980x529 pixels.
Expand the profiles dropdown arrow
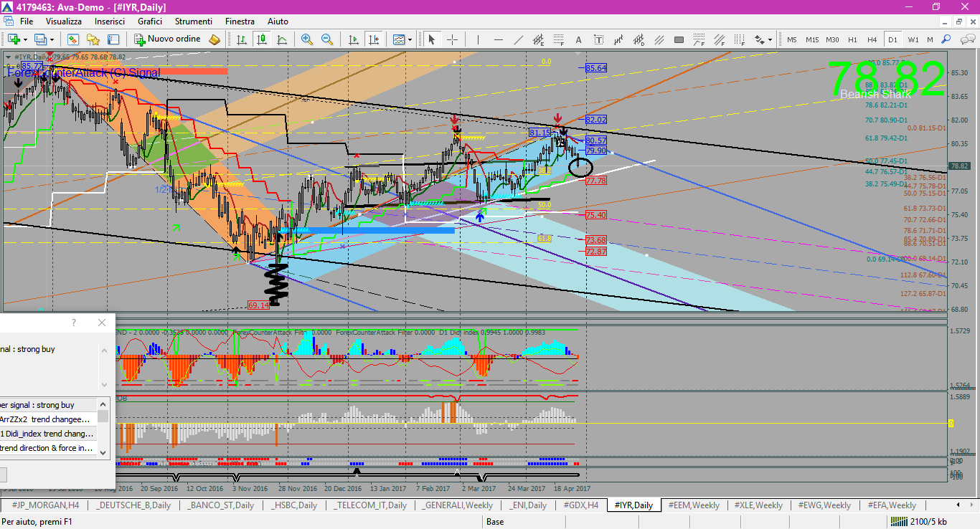[52, 39]
